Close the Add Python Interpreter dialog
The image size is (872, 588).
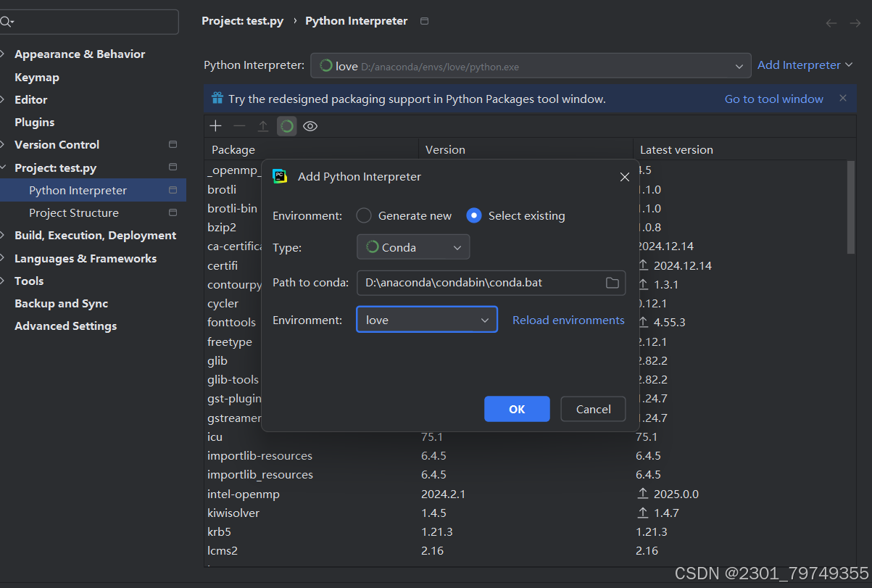pyautogui.click(x=625, y=177)
